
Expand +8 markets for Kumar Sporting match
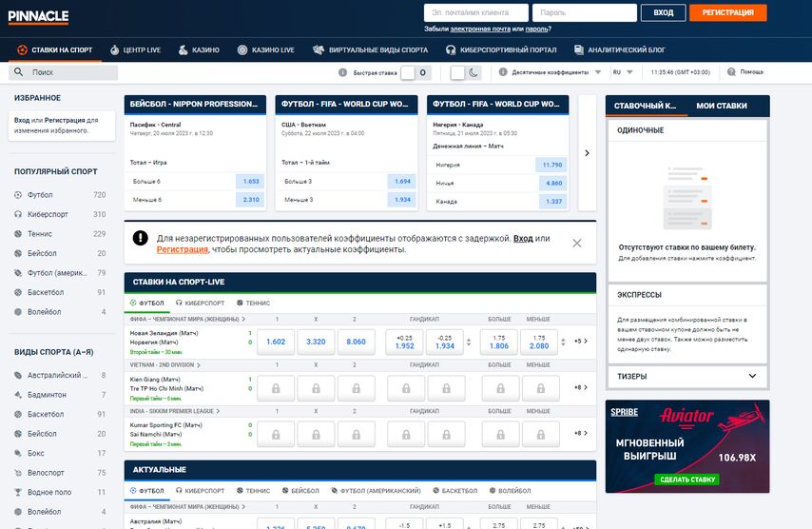tap(581, 433)
